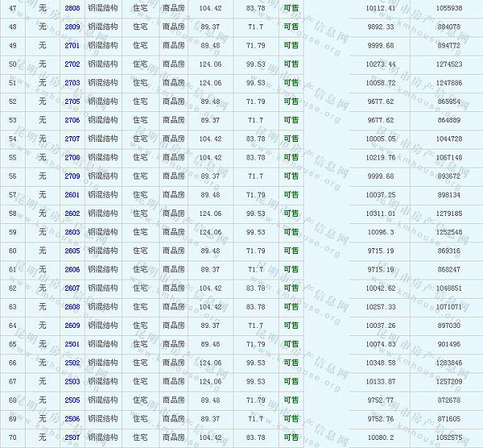Open room 2507 in last row
Image resolution: width=483 pixels, height=448 pixels.
72,438
